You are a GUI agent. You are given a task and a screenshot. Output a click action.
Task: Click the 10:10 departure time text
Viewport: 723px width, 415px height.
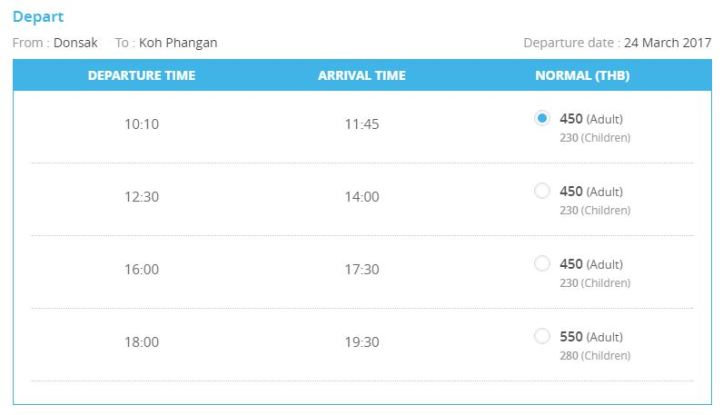click(141, 125)
